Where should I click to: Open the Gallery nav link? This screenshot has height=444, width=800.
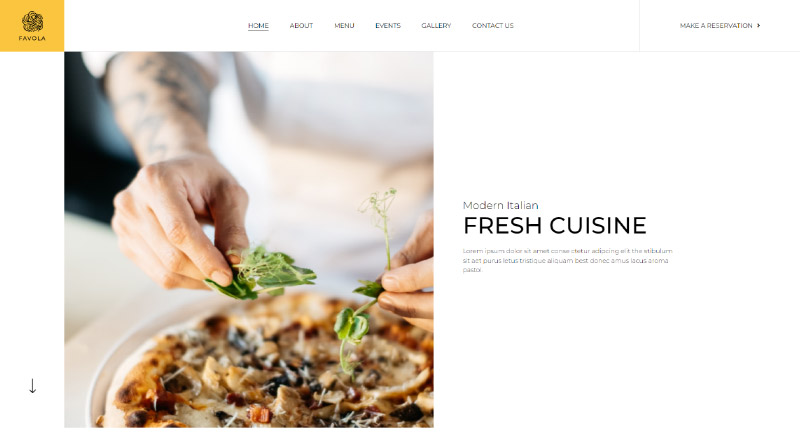tap(436, 26)
